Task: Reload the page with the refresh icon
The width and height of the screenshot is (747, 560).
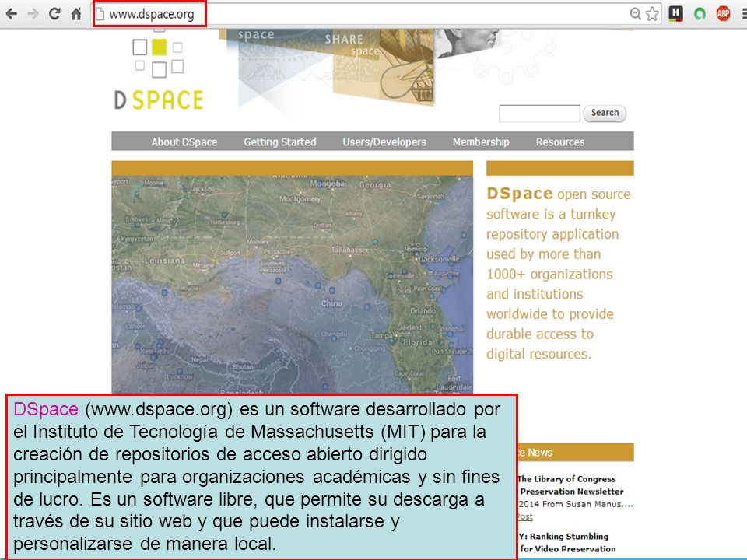Action: (x=54, y=14)
